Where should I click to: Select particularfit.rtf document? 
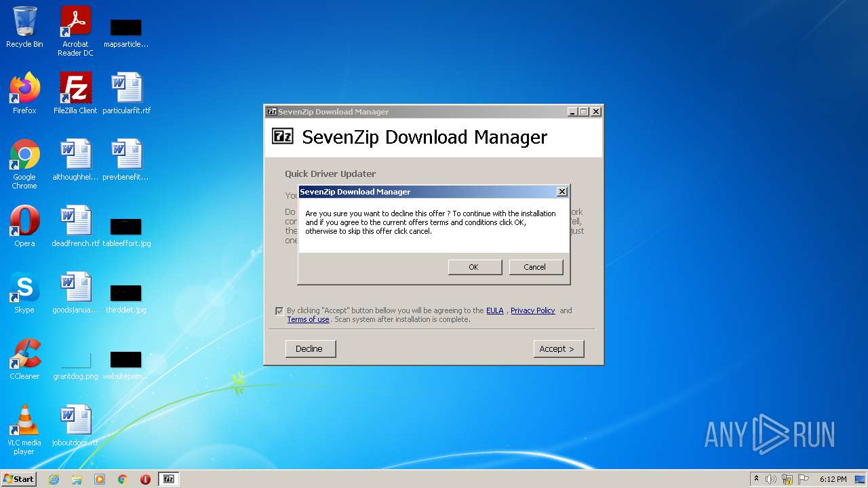[127, 94]
